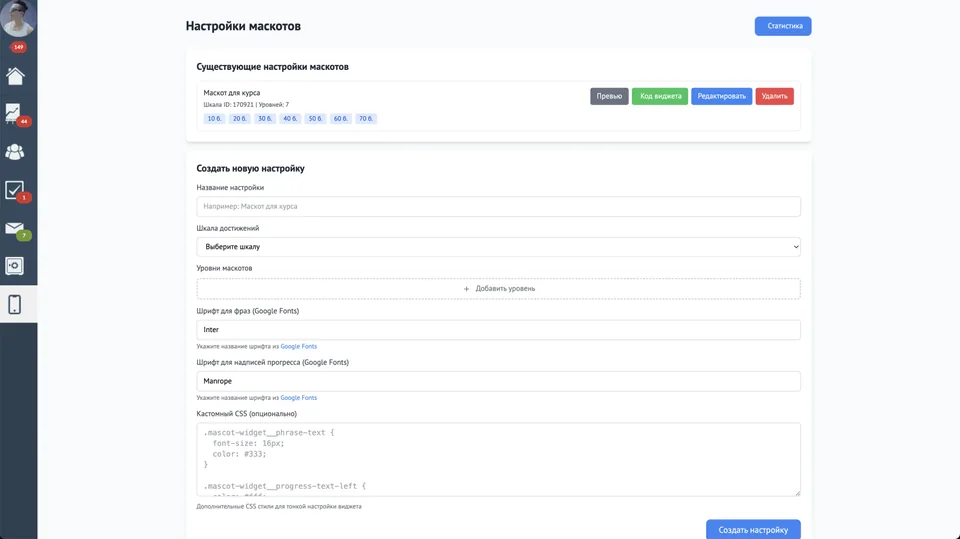Click the 50 б. level tag

coord(315,119)
